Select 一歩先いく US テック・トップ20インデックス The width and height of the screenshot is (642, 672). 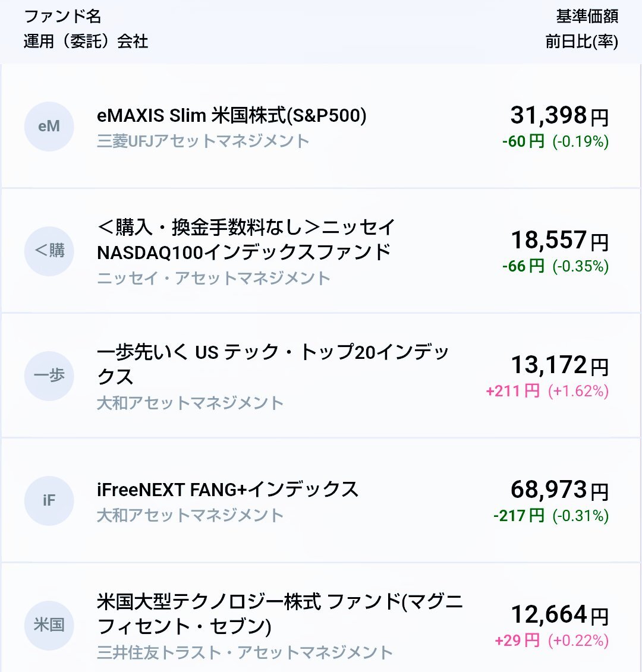pyautogui.click(x=273, y=364)
